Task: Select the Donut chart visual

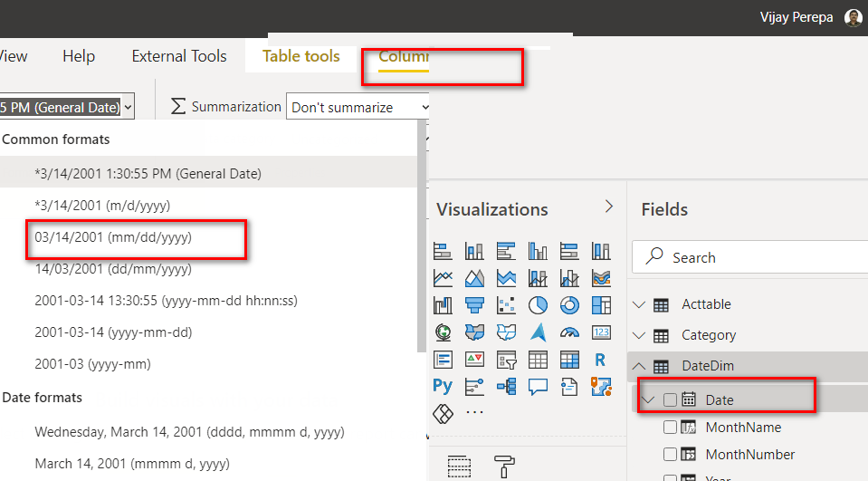Action: [x=569, y=304]
